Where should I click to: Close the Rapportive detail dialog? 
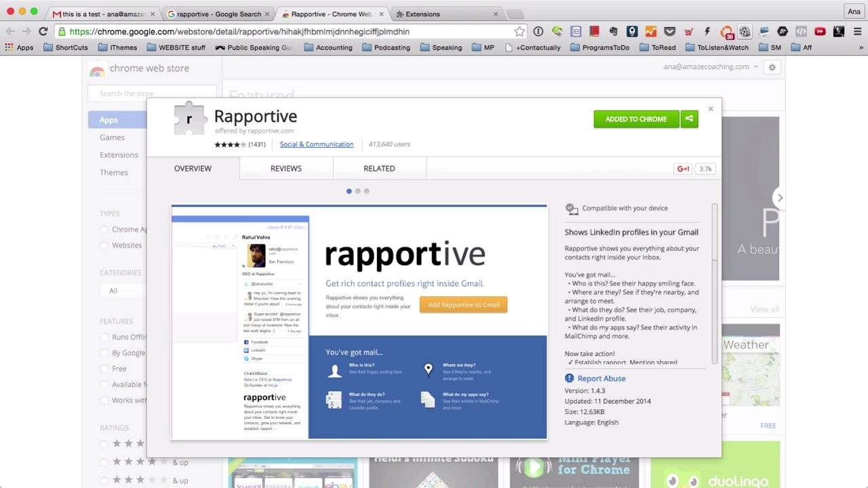coord(711,108)
